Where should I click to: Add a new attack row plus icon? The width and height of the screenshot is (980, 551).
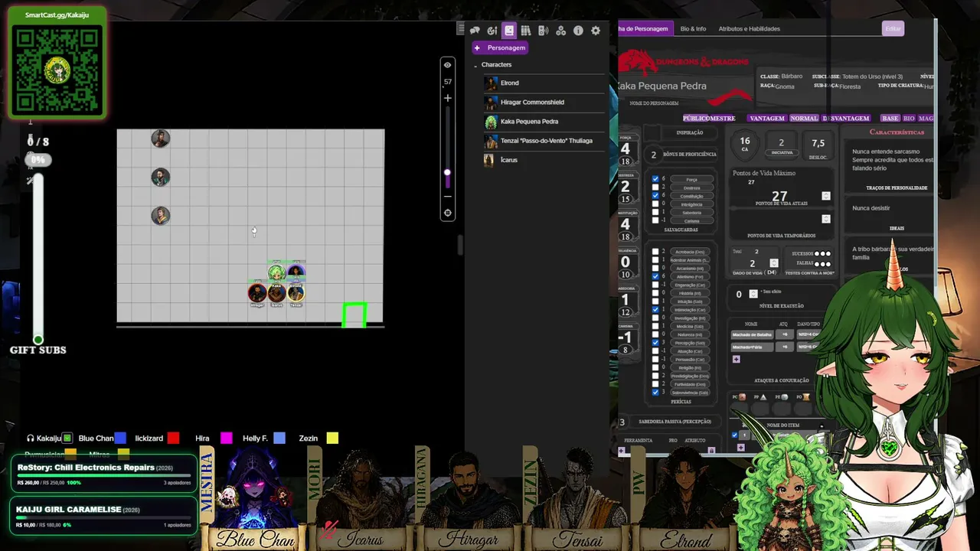[736, 359]
